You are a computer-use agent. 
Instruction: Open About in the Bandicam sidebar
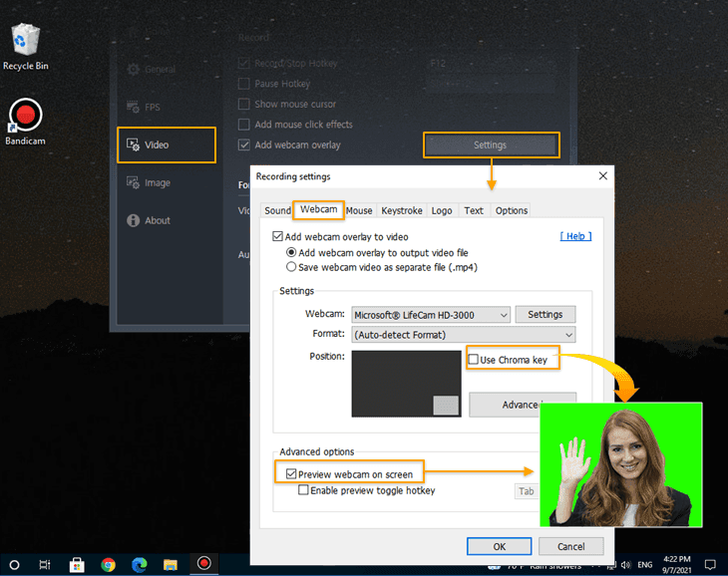pos(149,220)
